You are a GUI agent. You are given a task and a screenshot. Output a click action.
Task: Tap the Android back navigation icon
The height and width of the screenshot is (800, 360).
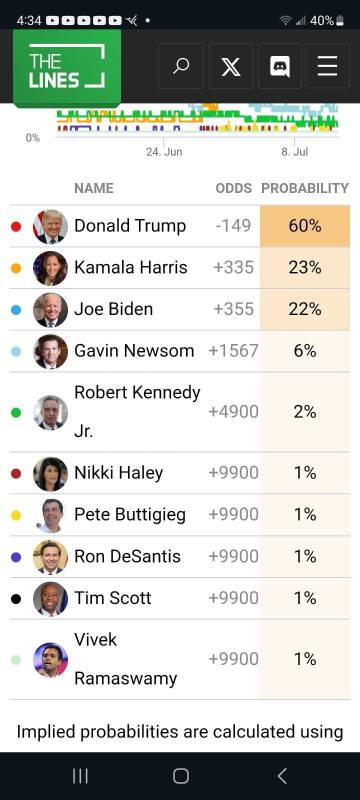tap(282, 776)
